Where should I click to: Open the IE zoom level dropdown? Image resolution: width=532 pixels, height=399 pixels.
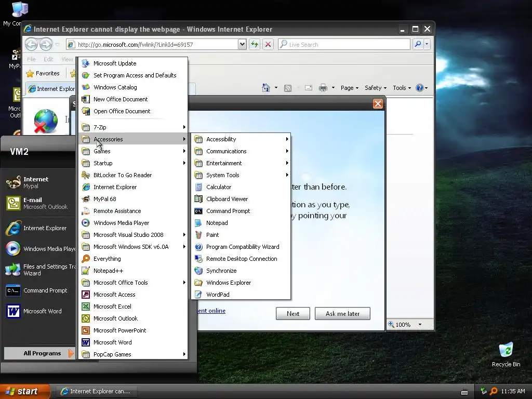point(420,325)
